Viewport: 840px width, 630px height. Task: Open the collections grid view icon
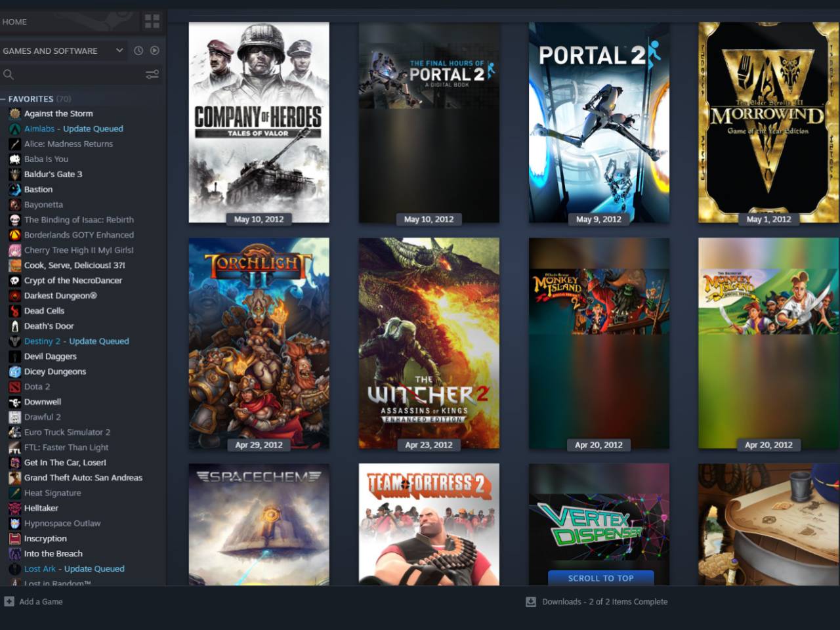152,22
